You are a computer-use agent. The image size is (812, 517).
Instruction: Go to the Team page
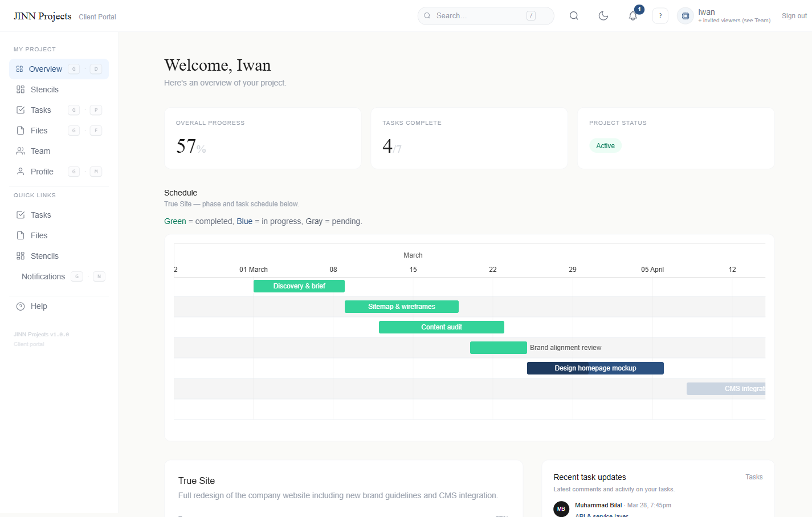59,151
